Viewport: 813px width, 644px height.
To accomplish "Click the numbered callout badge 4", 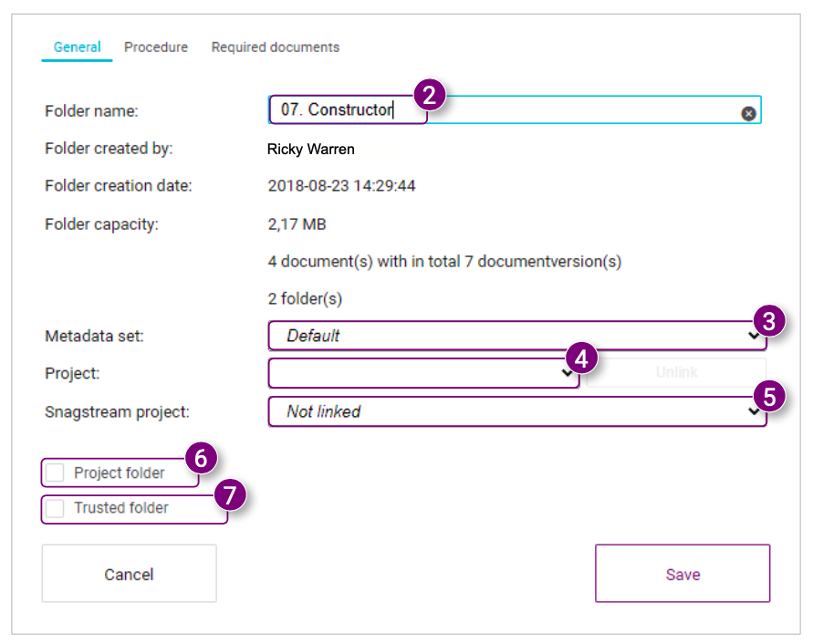I will [581, 358].
